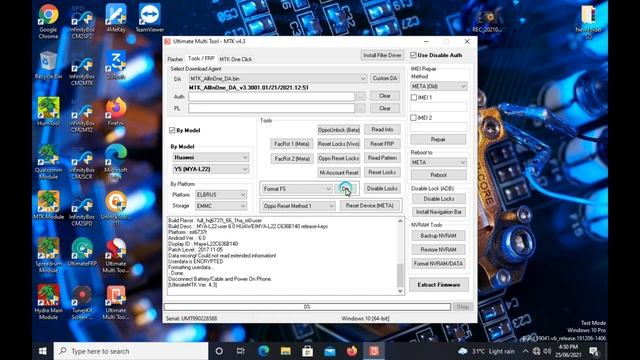This screenshot has width=640, height=360.
Task: Toggle the Use Disable Auth checkbox
Action: point(413,55)
